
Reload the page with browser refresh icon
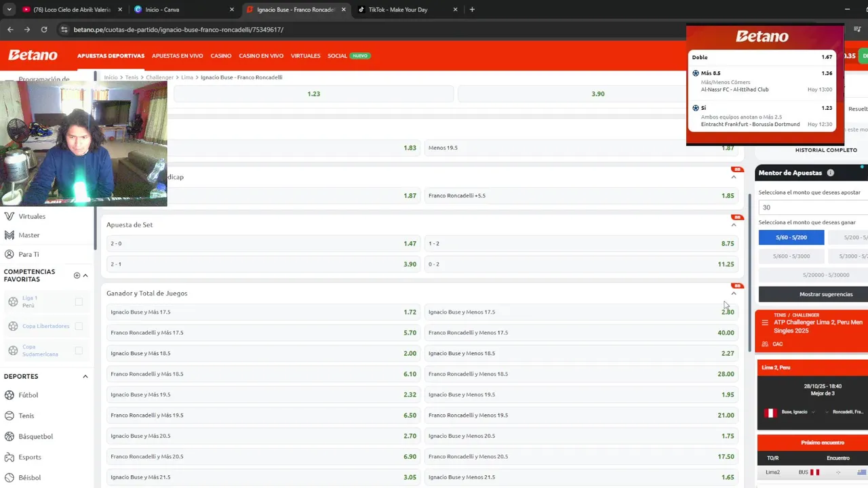point(44,29)
